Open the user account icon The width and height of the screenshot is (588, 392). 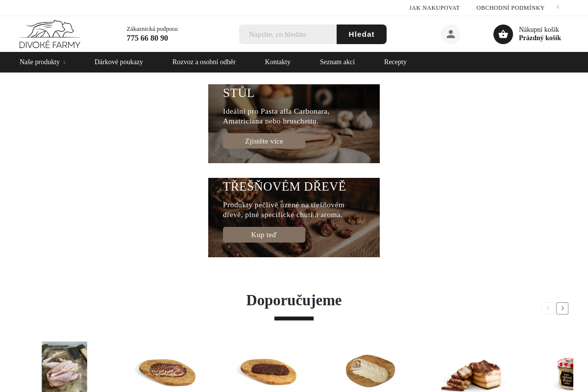tap(451, 34)
